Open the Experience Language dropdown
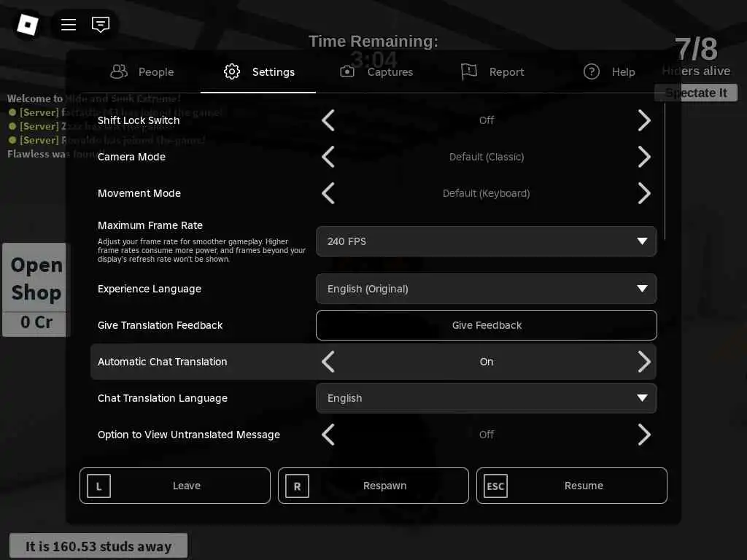Screen dimensions: 747x560 coord(487,289)
